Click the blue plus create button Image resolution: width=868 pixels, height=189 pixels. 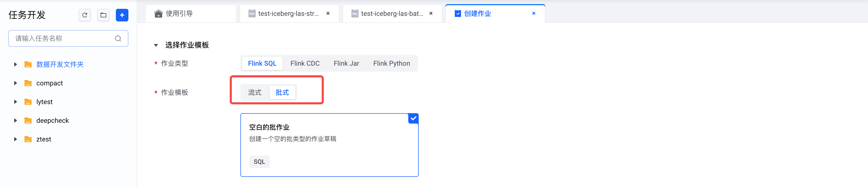click(122, 15)
